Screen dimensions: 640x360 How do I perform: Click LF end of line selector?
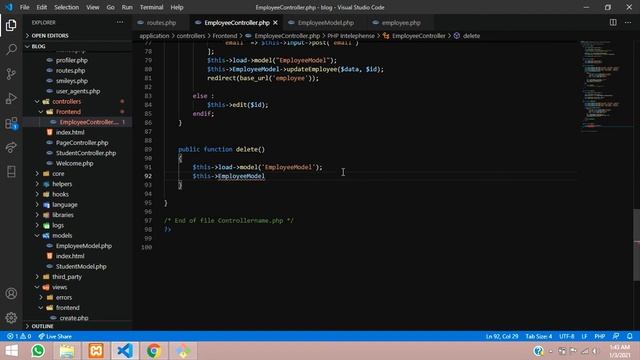pyautogui.click(x=584, y=336)
